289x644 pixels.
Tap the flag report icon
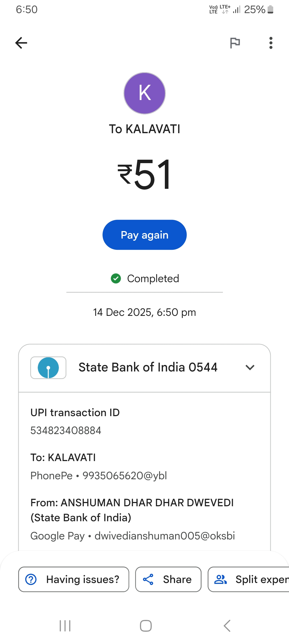click(x=235, y=43)
